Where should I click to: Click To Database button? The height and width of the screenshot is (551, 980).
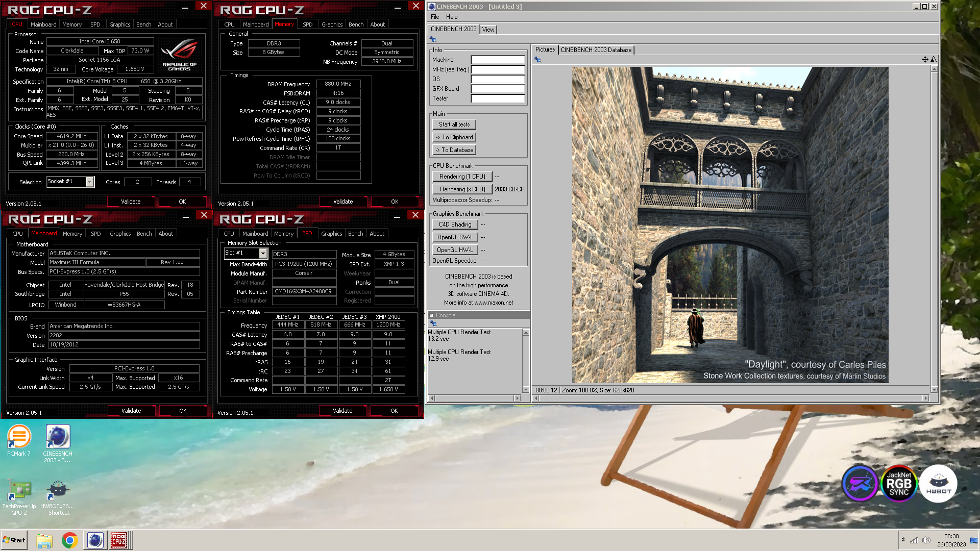click(x=454, y=150)
